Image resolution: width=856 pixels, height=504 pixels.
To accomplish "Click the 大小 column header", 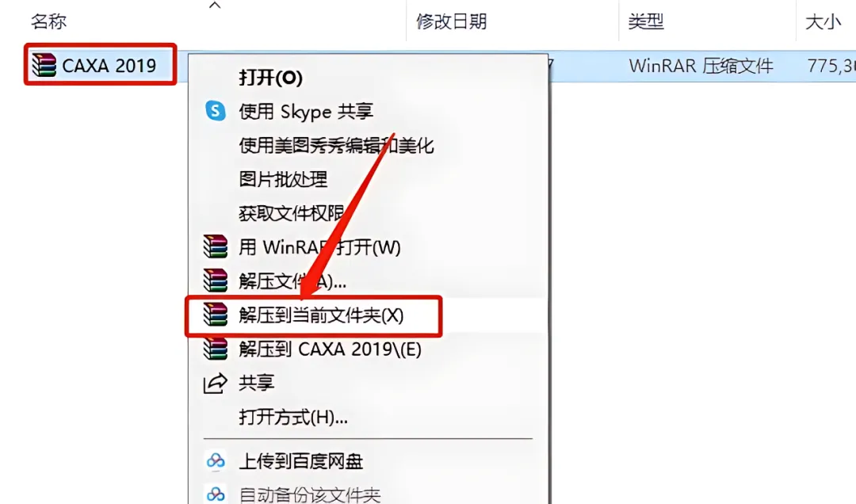I will click(823, 22).
